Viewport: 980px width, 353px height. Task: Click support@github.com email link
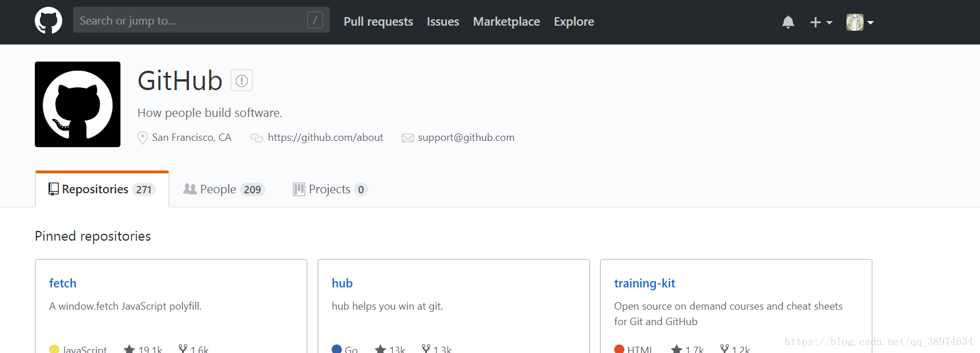[466, 137]
